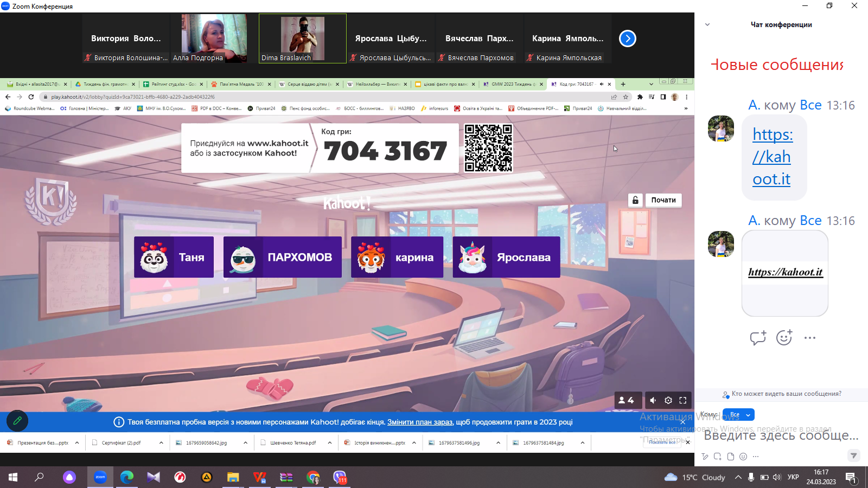Screen dimensions: 868x488
Task: Reply in thread to the chat message
Action: click(x=758, y=338)
